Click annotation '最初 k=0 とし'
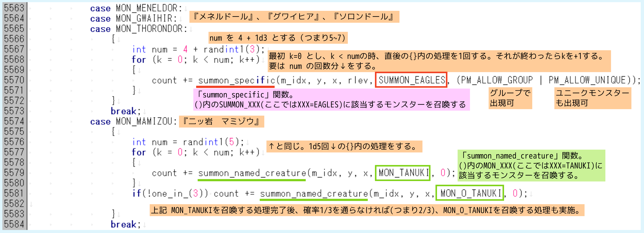This screenshot has height=233, width=644. [439, 61]
